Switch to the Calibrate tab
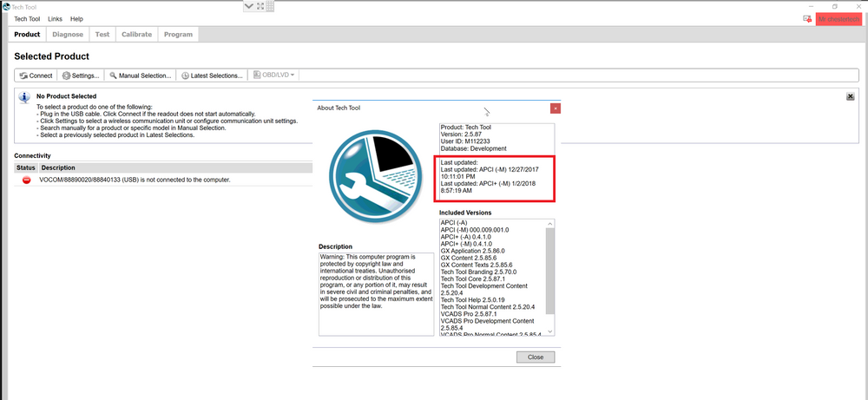Screen dimensions: 868x400 (x=137, y=35)
